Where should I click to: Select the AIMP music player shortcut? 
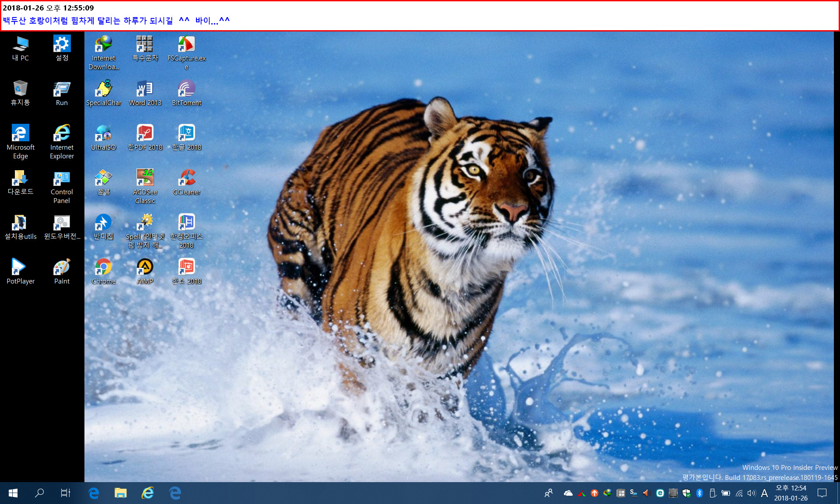(x=145, y=272)
